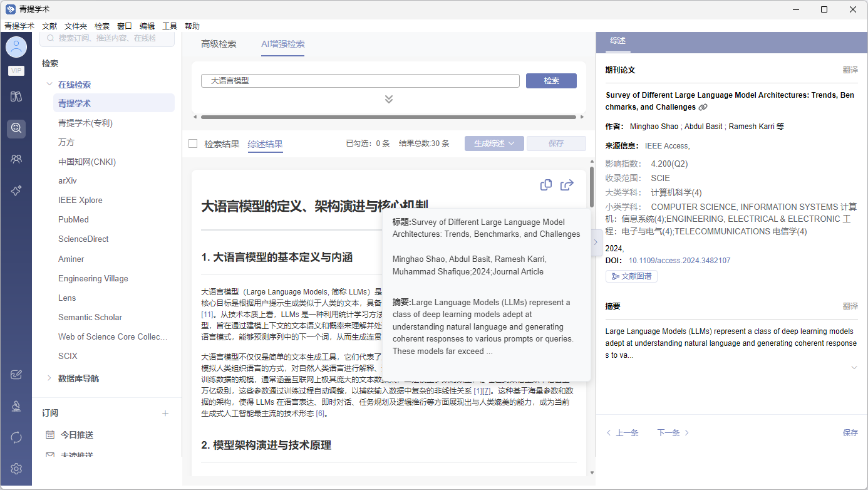This screenshot has height=490, width=868.
Task: Go to next record with 下一条
Action: click(673, 433)
